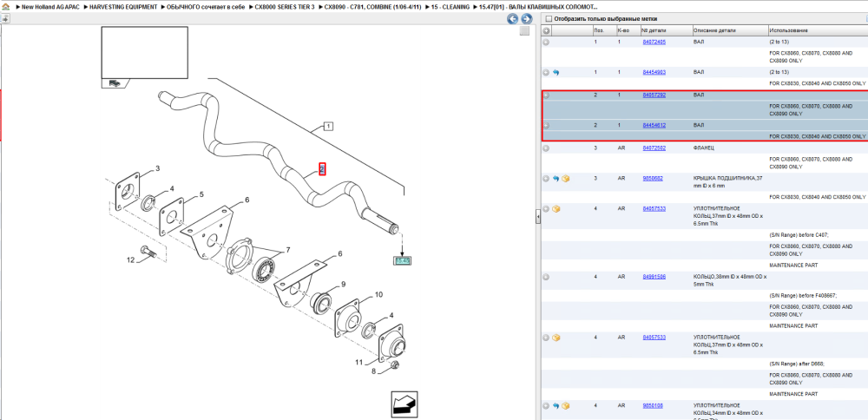Click the replacement arrow icon for 9850682

[x=556, y=179]
